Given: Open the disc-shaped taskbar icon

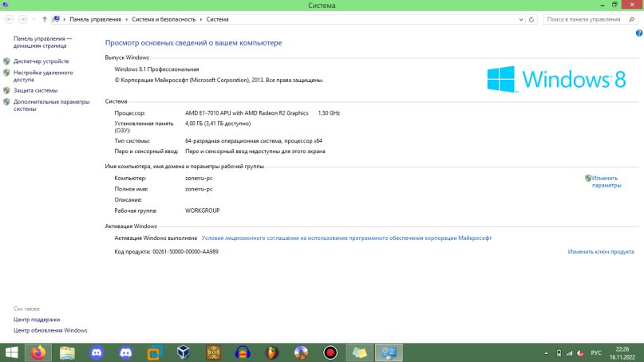Looking at the screenshot, I should click(x=301, y=352).
